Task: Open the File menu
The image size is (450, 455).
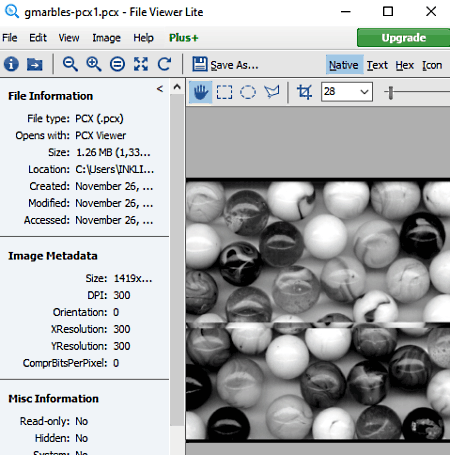Action: pos(10,38)
